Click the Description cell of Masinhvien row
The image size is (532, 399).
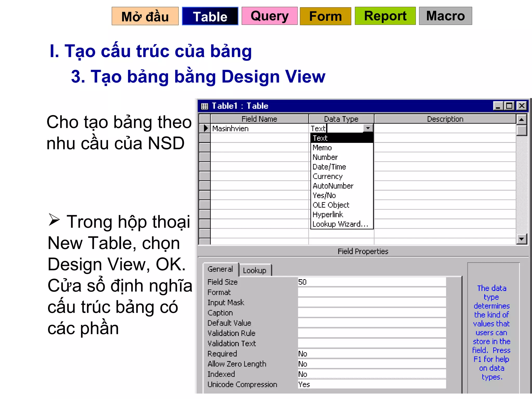pos(445,129)
